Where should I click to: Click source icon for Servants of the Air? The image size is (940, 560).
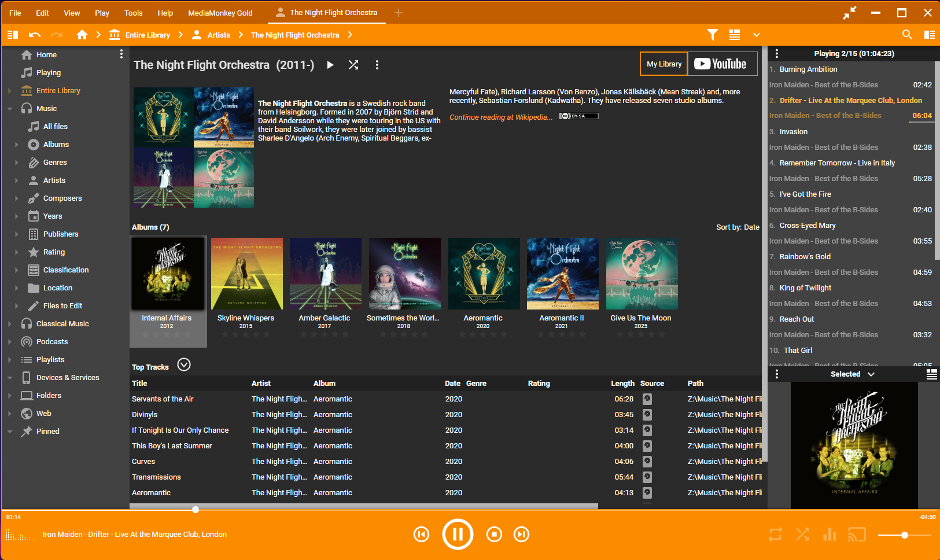coord(647,399)
